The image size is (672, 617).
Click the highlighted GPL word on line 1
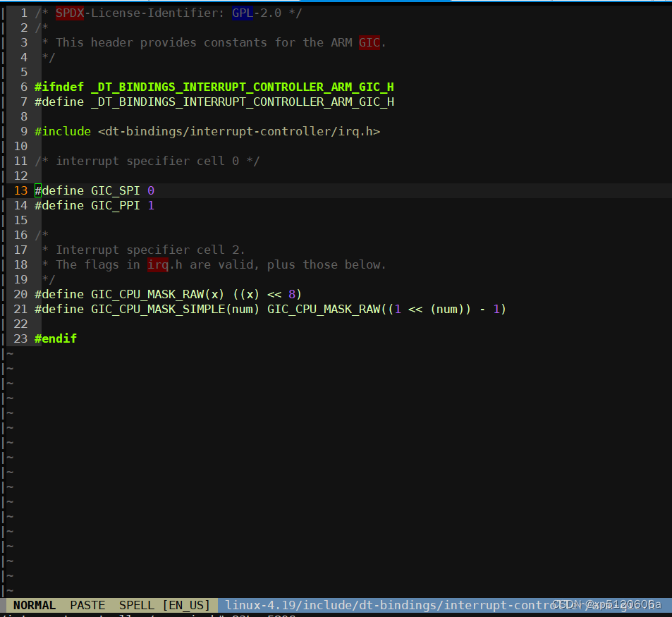click(x=243, y=13)
